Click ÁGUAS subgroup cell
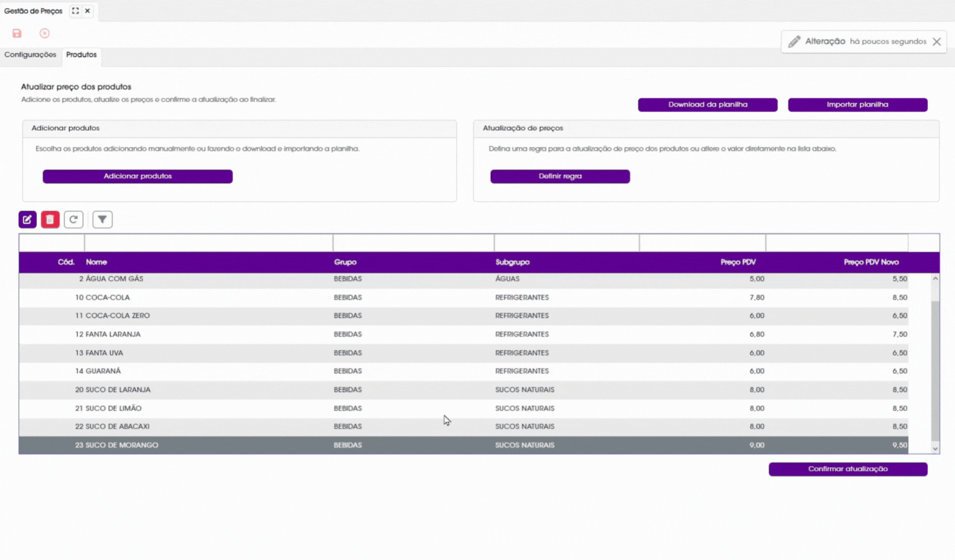 click(508, 279)
